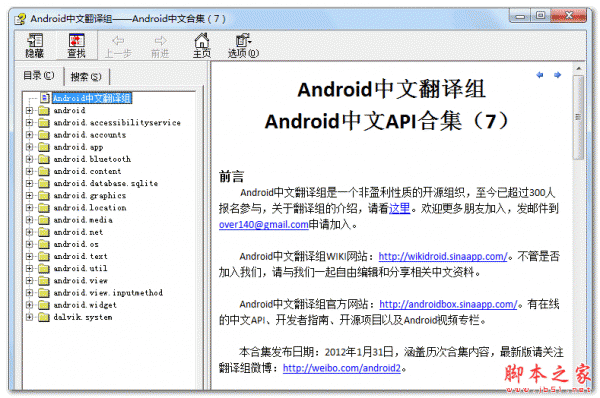Click folder icon of android.graphics
600x398 pixels.
(44, 196)
